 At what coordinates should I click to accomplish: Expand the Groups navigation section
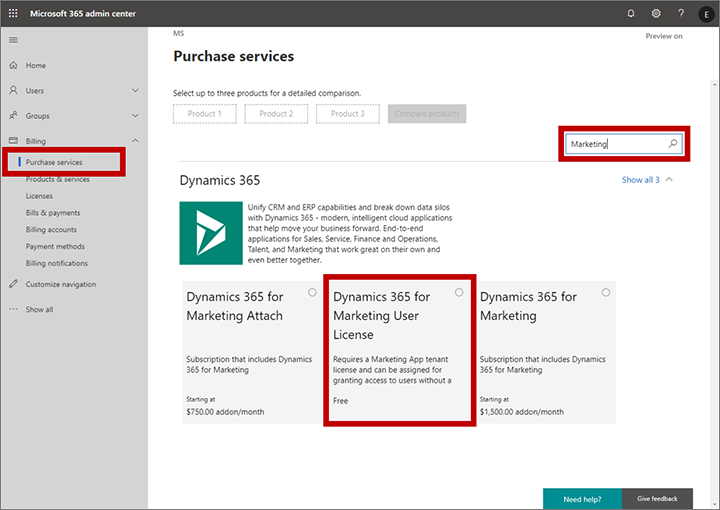tap(135, 116)
